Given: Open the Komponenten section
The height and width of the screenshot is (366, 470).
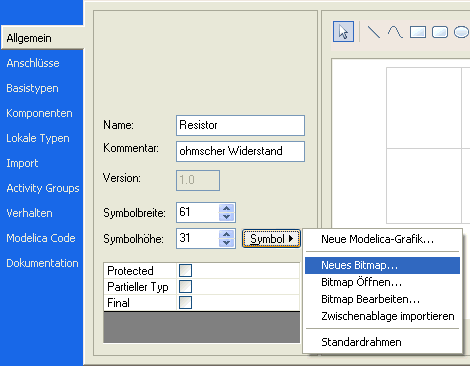Looking at the screenshot, I should pyautogui.click(x=39, y=113).
